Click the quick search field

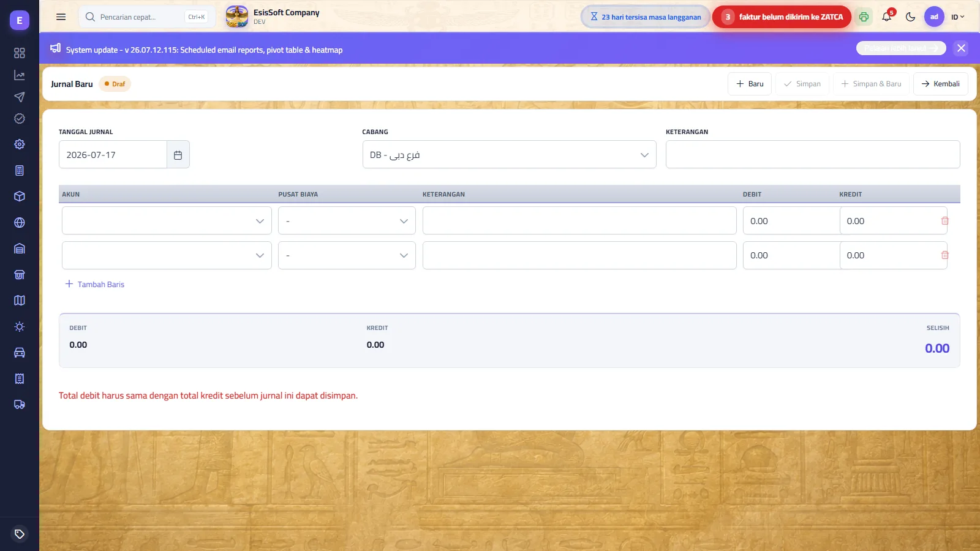point(147,17)
